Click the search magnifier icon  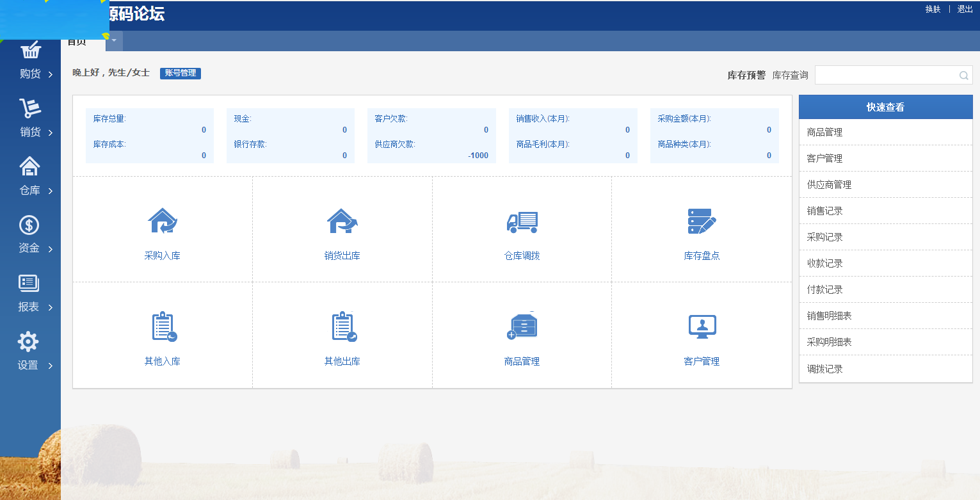pos(963,75)
